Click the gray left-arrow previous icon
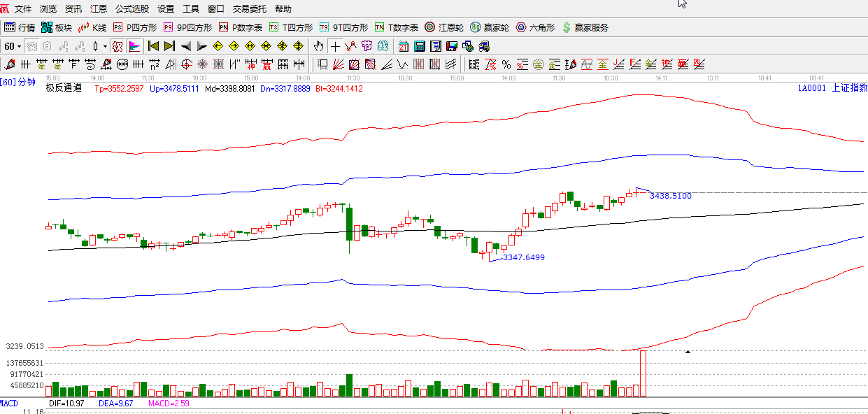 186,46
